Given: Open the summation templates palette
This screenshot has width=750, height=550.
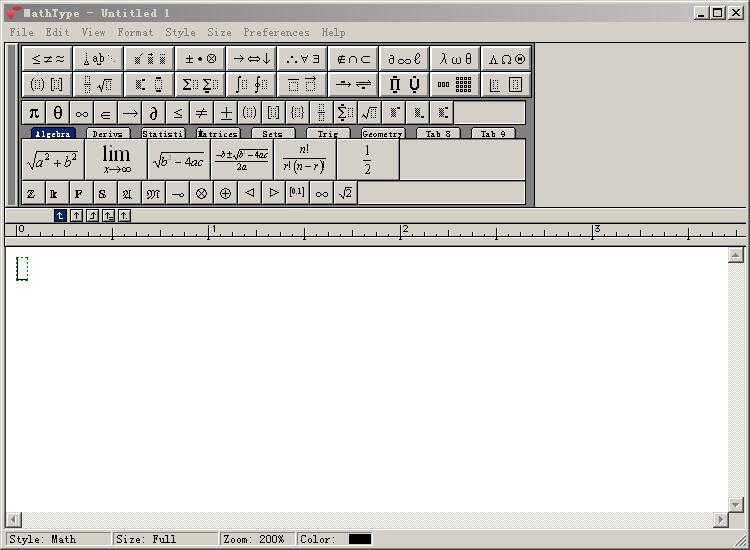Looking at the screenshot, I should coord(200,85).
